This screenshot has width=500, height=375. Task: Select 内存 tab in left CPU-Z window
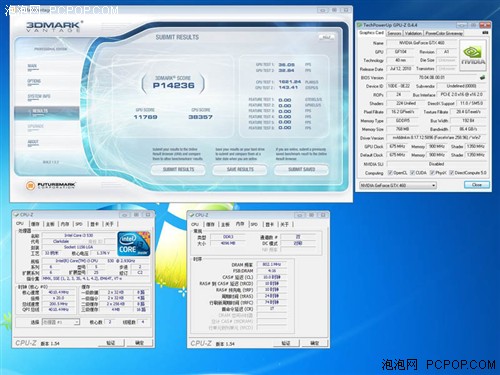click(65, 224)
